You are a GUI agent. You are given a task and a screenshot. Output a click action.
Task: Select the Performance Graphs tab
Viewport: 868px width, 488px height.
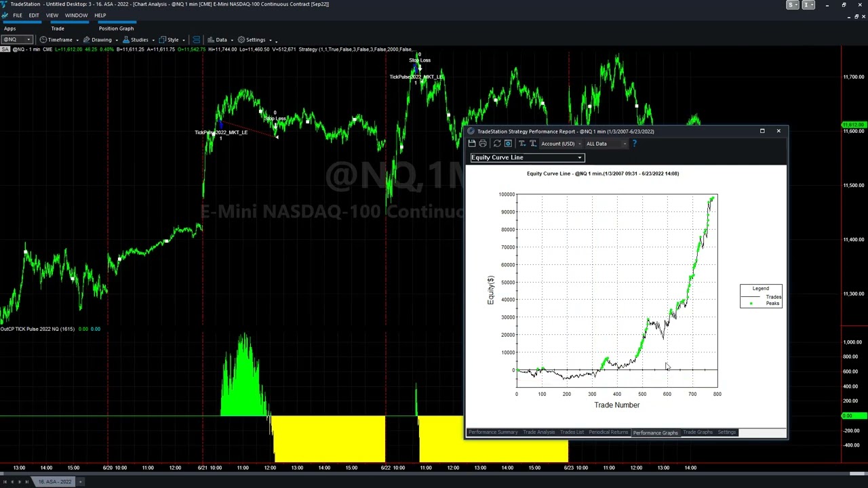tap(655, 432)
